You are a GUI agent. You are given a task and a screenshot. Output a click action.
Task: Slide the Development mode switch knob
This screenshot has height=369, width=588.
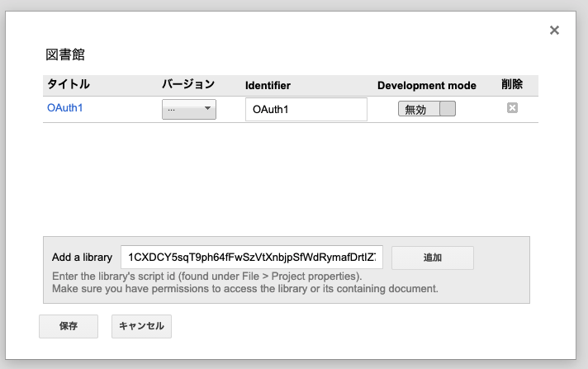pyautogui.click(x=448, y=109)
